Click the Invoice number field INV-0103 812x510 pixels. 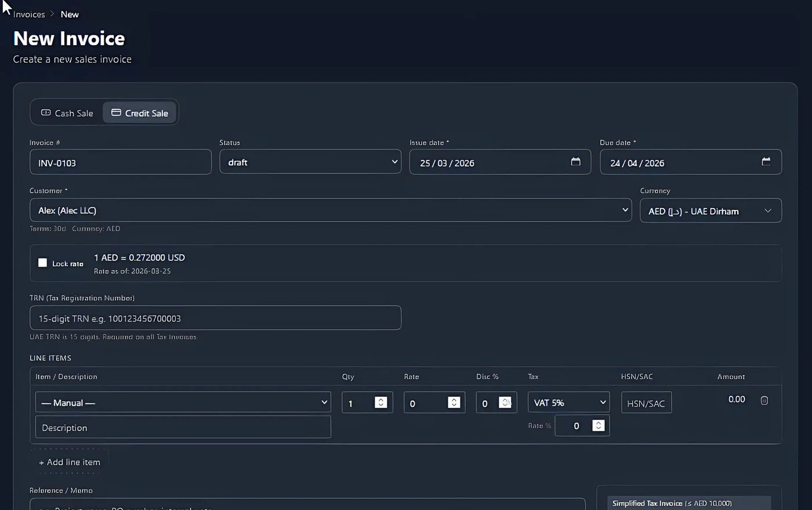click(x=121, y=162)
